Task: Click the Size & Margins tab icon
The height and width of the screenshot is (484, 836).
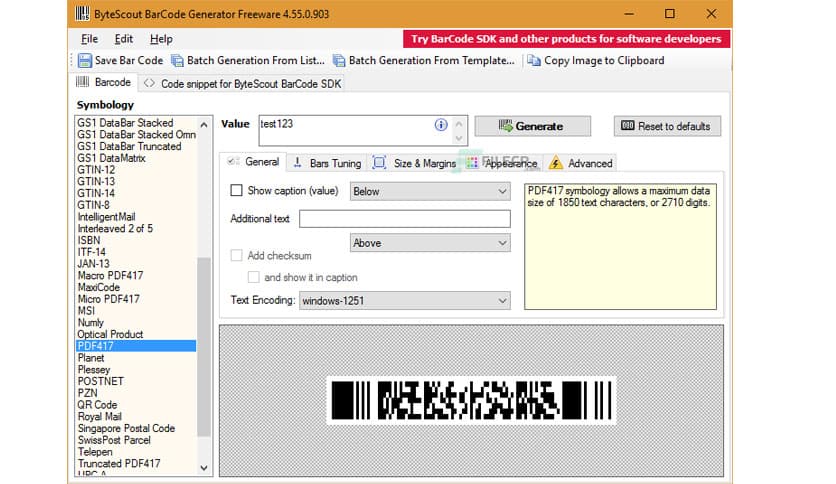Action: pos(379,163)
